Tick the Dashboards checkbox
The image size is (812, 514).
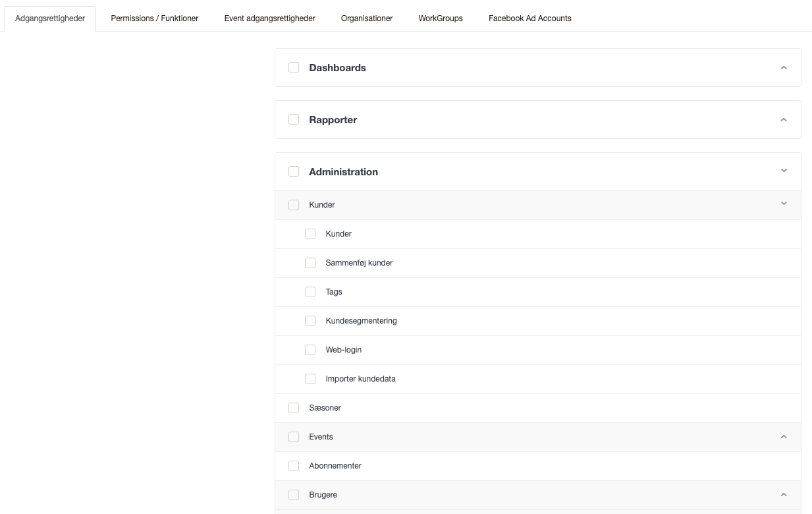pos(294,67)
